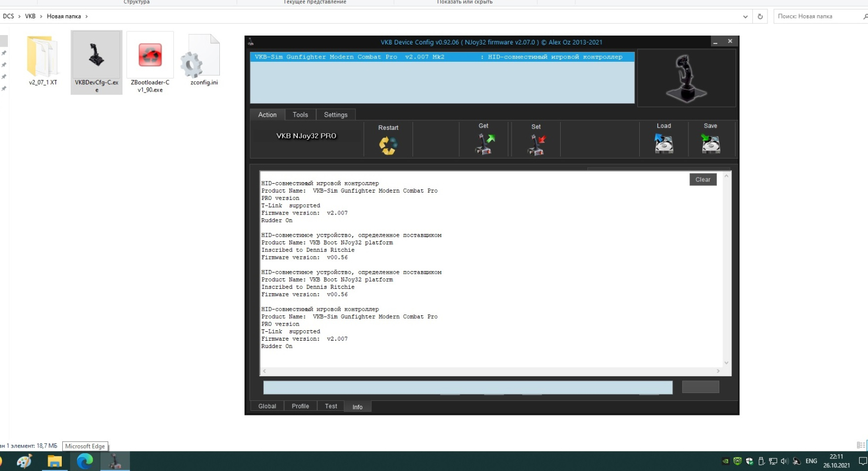Open Microsoft Edge from the taskbar
The height and width of the screenshot is (471, 868).
click(85, 461)
